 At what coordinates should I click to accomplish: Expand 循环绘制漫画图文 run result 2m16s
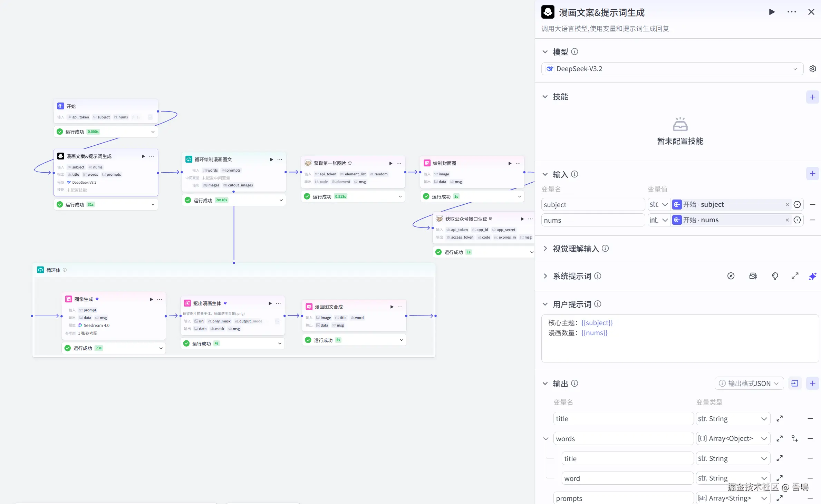[x=281, y=200]
